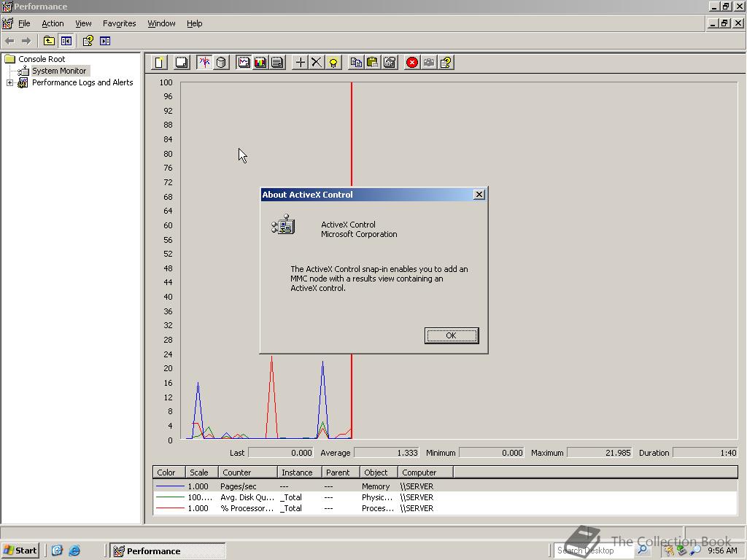The image size is (747, 560).
Task: Close the About ActiveX Control dialog
Action: [479, 194]
